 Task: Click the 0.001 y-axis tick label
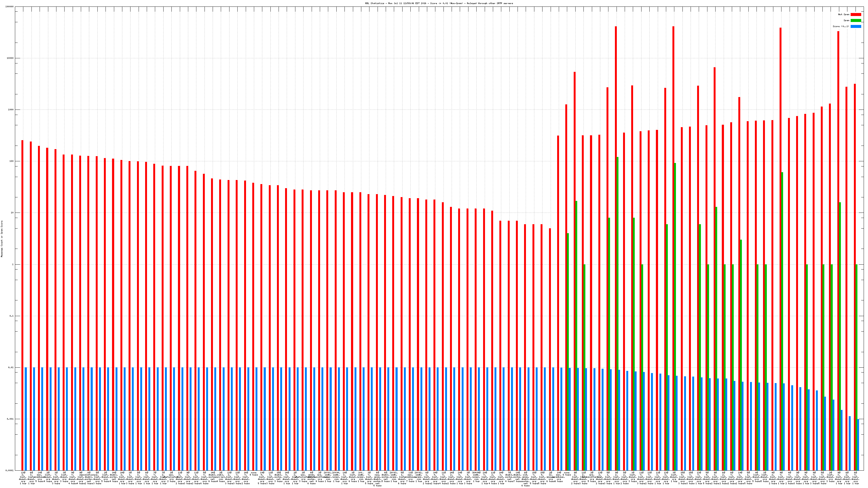[10, 419]
